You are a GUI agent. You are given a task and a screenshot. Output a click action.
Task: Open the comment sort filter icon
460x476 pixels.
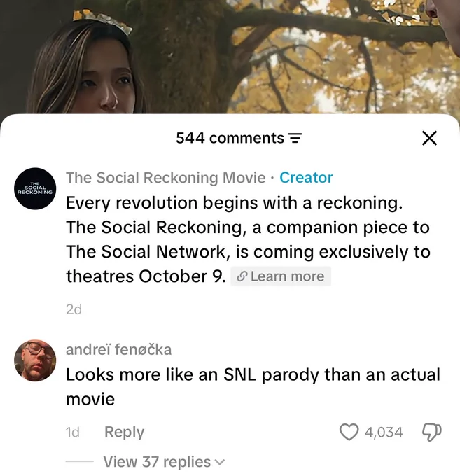coord(295,138)
